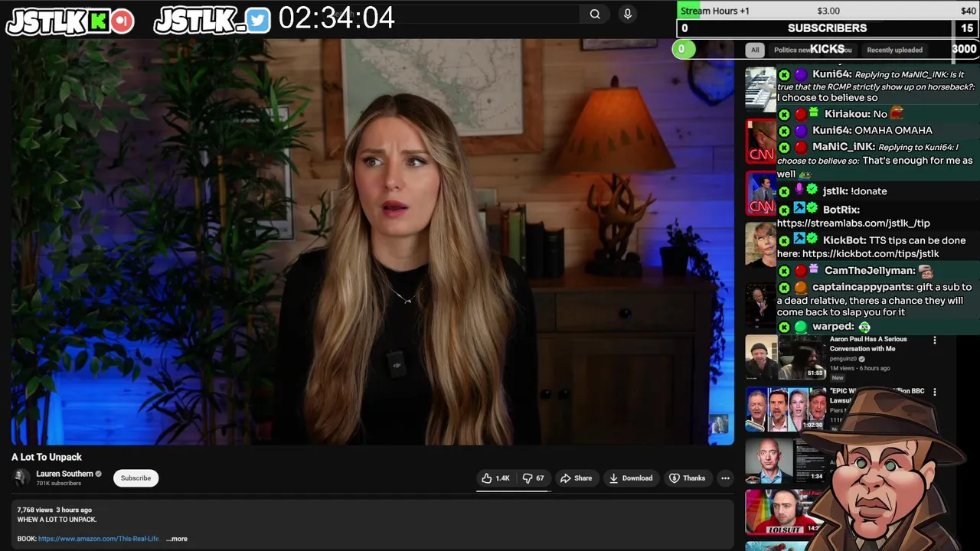Open the streamlabs.com/jstlk_/tip link in chat

coord(853,223)
